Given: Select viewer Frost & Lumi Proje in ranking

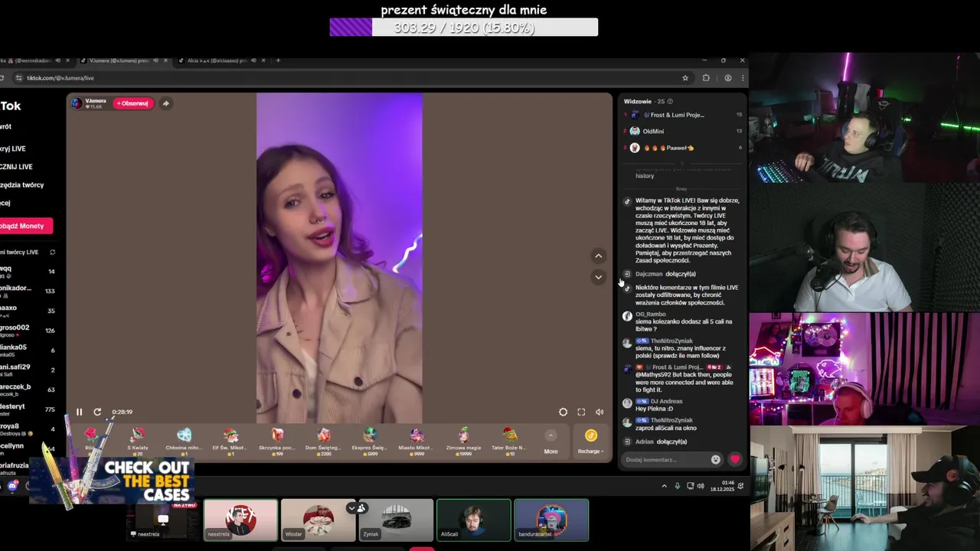Looking at the screenshot, I should (683, 115).
